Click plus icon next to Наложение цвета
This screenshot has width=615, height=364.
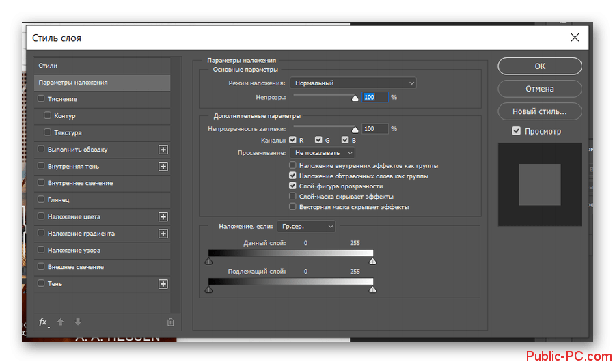click(163, 216)
